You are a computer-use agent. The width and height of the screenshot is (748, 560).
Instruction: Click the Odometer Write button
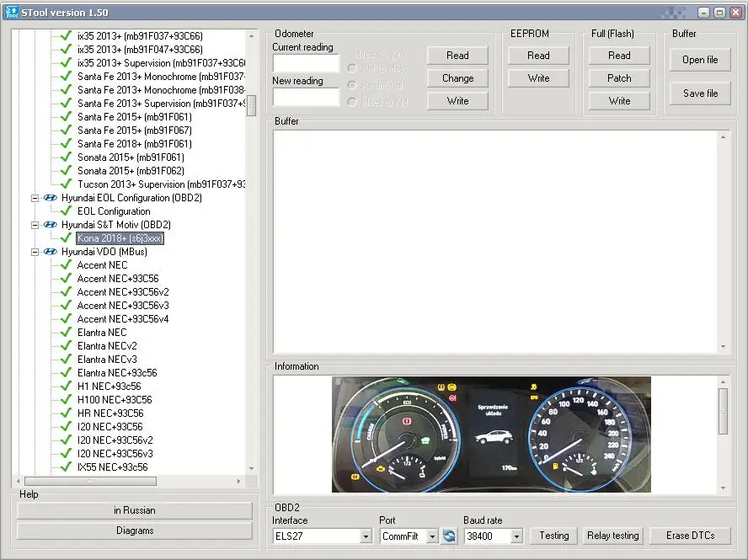[x=457, y=101]
